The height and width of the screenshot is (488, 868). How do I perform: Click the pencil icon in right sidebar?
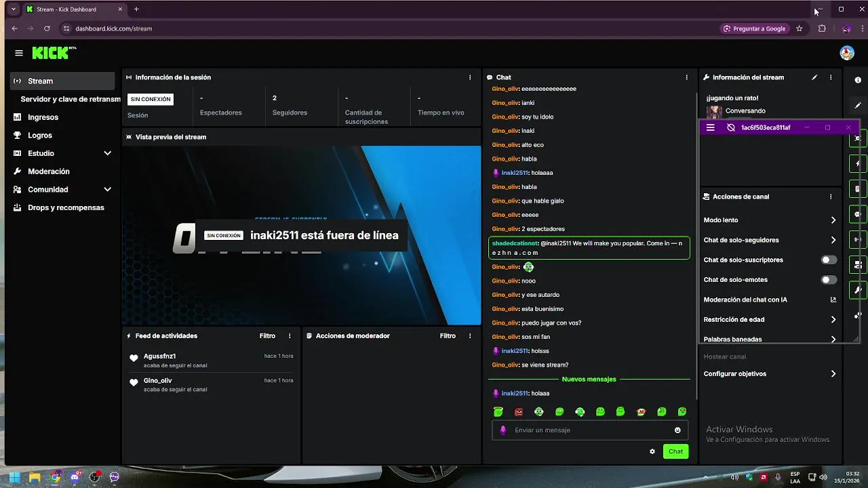tap(858, 105)
